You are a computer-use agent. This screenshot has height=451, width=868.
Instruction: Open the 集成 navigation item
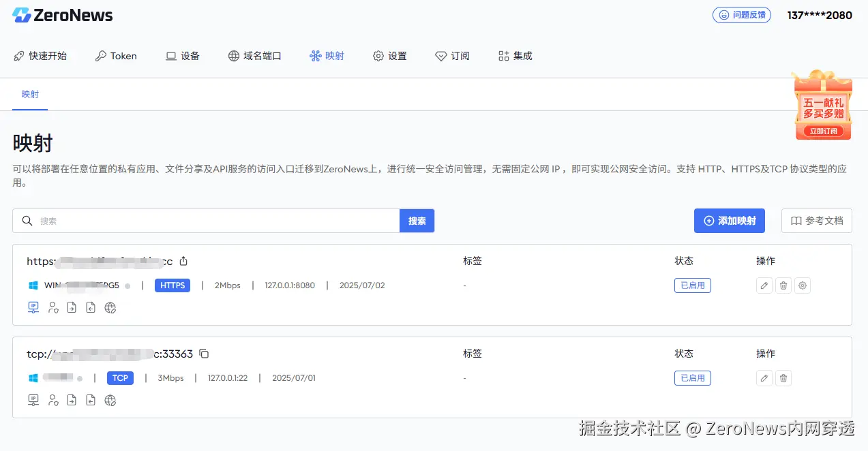click(x=515, y=56)
